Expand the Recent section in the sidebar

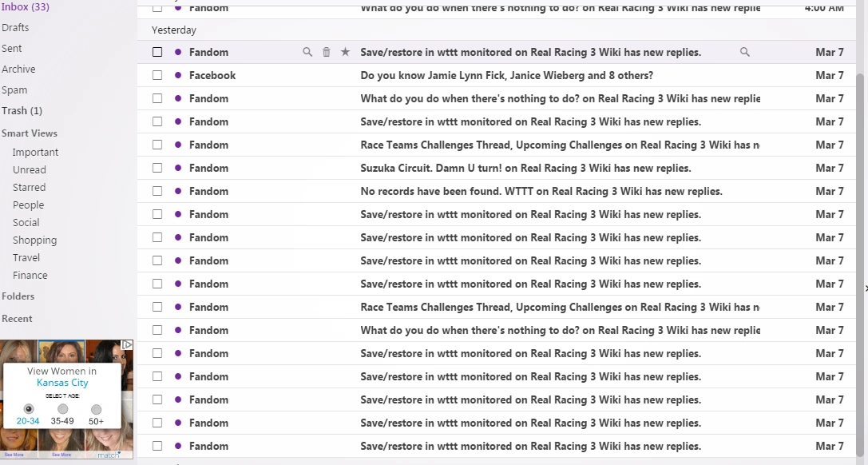pyautogui.click(x=17, y=319)
